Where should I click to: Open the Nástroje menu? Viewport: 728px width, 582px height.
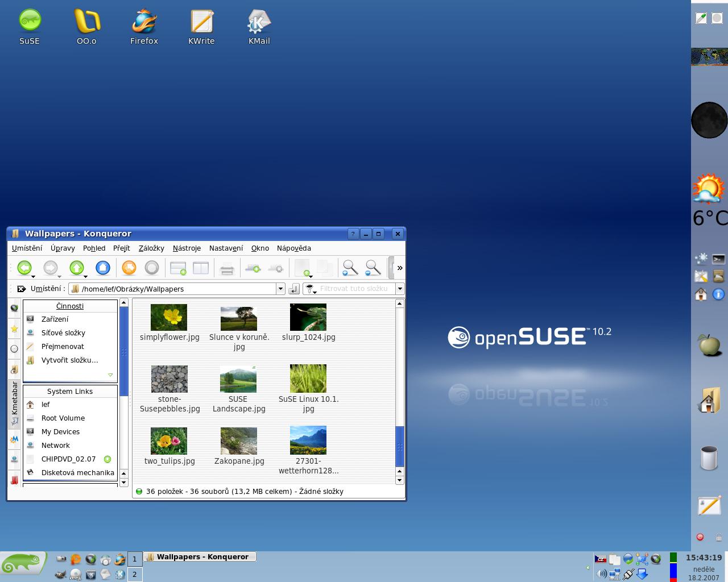(187, 248)
